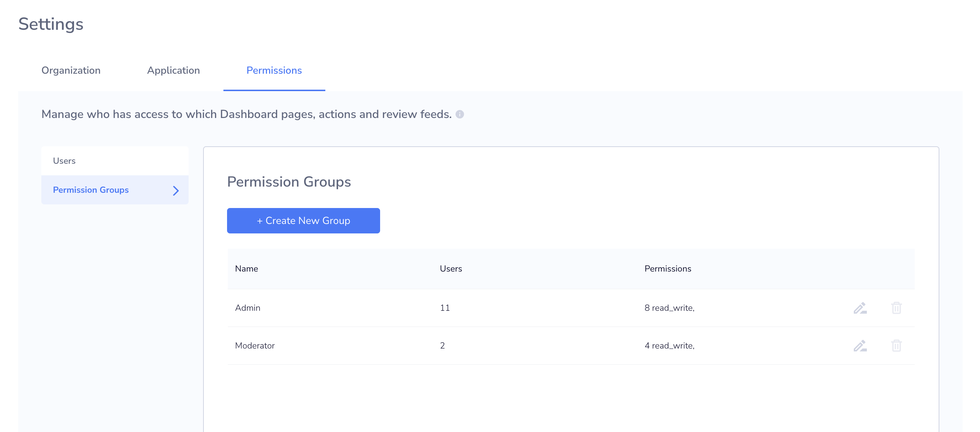
Task: Select the Permissions tab
Action: (x=274, y=70)
